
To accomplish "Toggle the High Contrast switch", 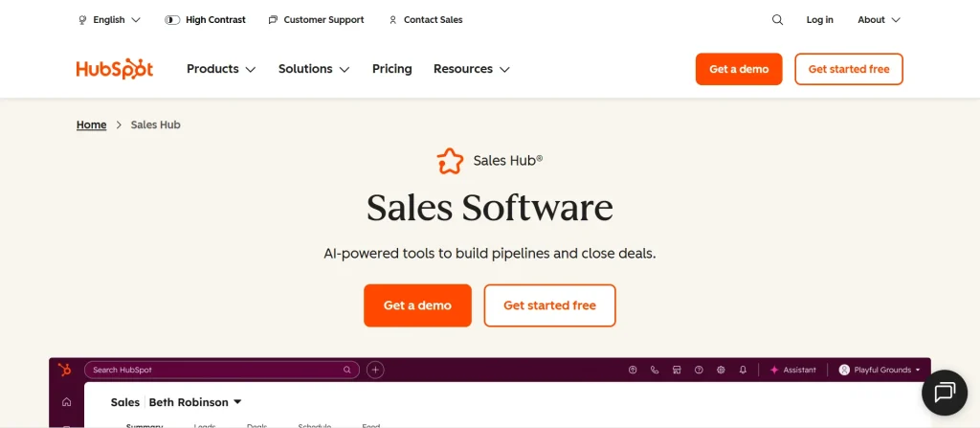I will (172, 20).
